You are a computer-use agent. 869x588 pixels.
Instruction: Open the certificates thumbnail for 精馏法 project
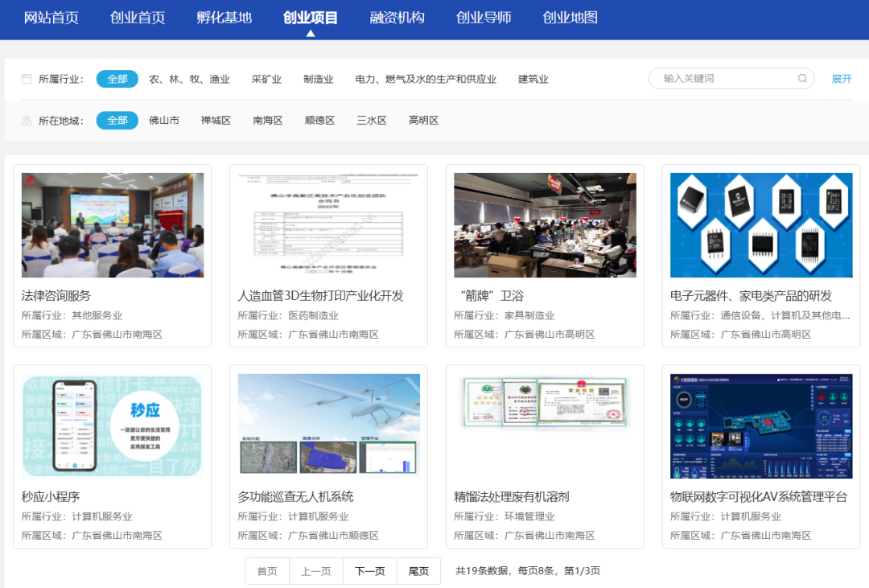click(545, 426)
